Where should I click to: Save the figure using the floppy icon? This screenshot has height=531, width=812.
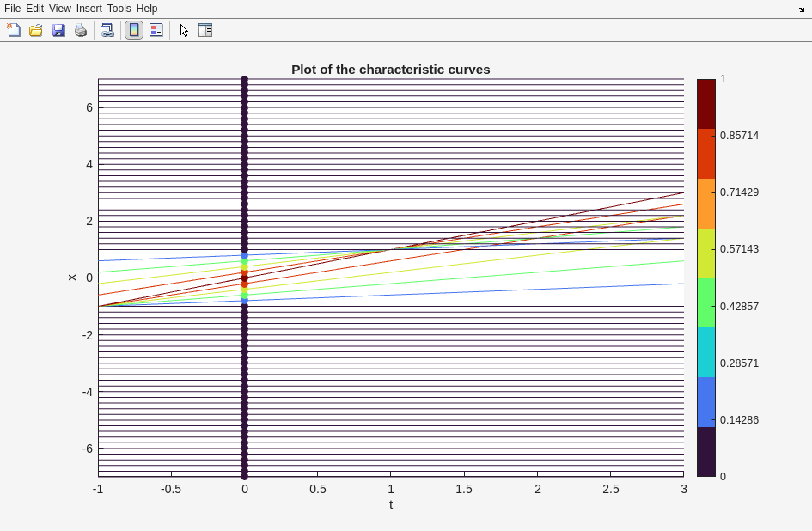pyautogui.click(x=58, y=30)
